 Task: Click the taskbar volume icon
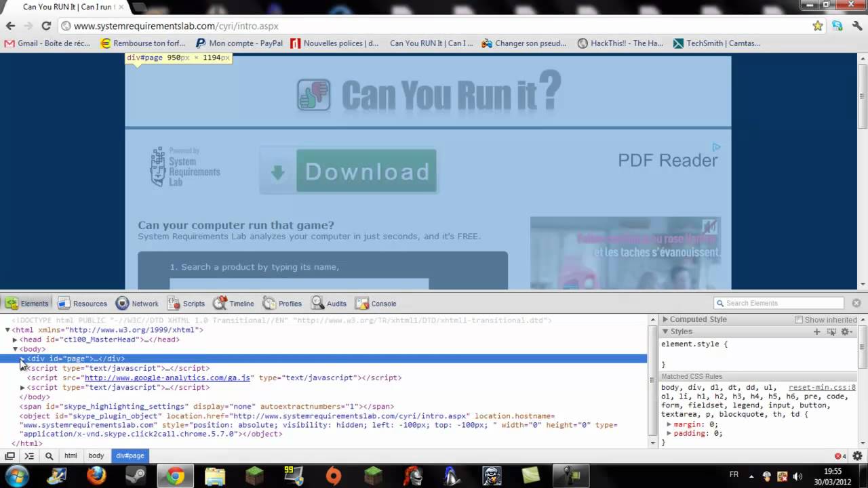pyautogui.click(x=798, y=476)
